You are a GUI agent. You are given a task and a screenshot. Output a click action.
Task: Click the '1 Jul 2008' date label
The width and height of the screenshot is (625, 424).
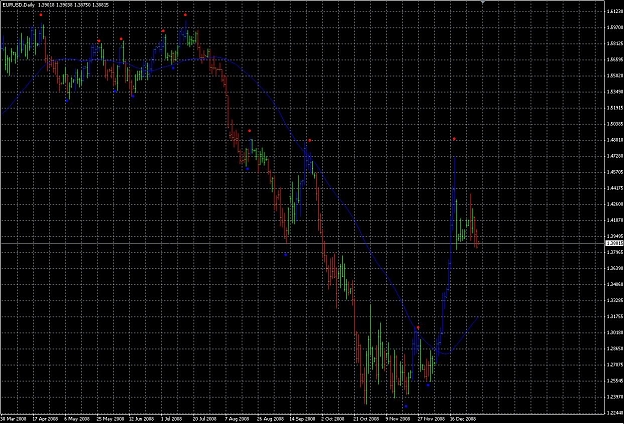click(x=171, y=420)
